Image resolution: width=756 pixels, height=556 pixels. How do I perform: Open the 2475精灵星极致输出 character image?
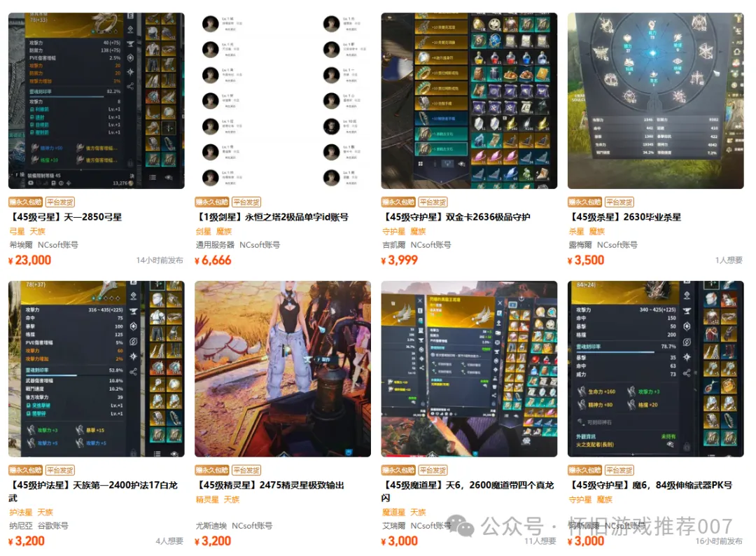click(x=283, y=369)
